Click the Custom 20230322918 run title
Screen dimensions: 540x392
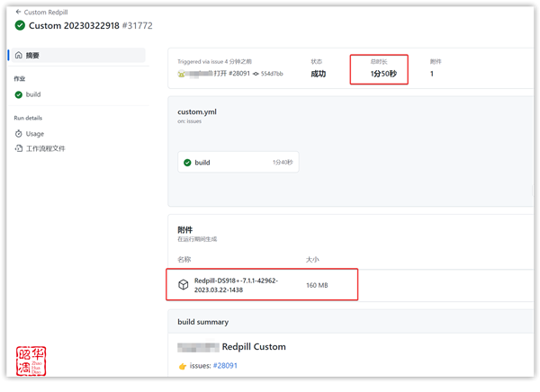74,25
